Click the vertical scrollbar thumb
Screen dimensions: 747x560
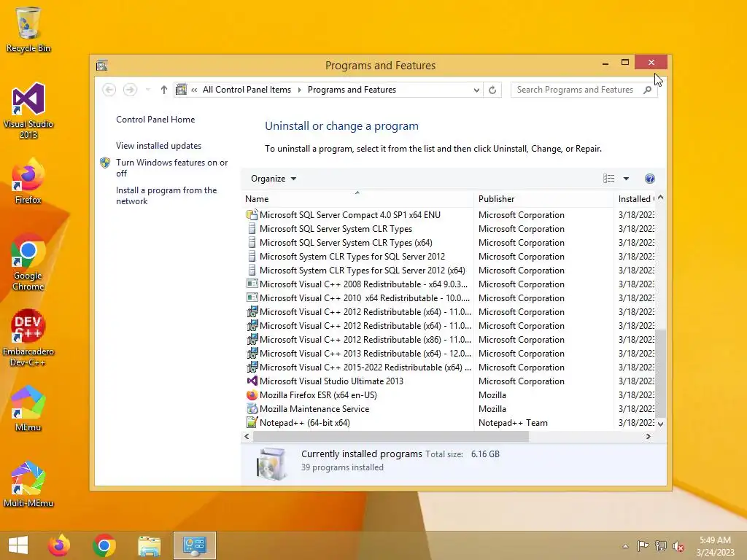tap(660, 373)
